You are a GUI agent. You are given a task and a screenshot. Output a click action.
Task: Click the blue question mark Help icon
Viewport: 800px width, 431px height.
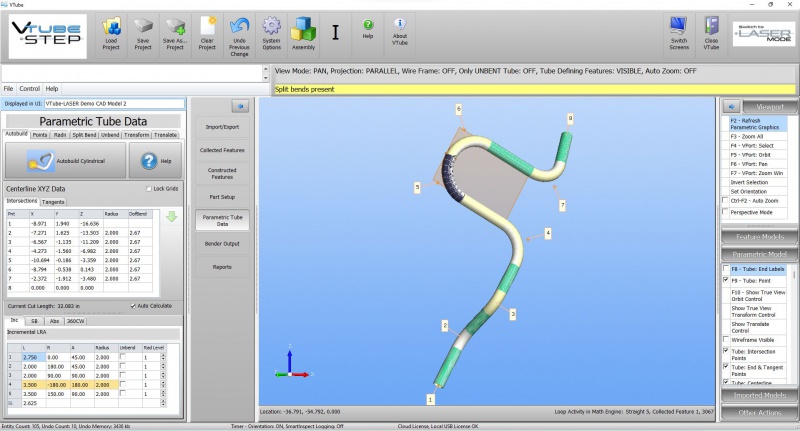[x=149, y=161]
